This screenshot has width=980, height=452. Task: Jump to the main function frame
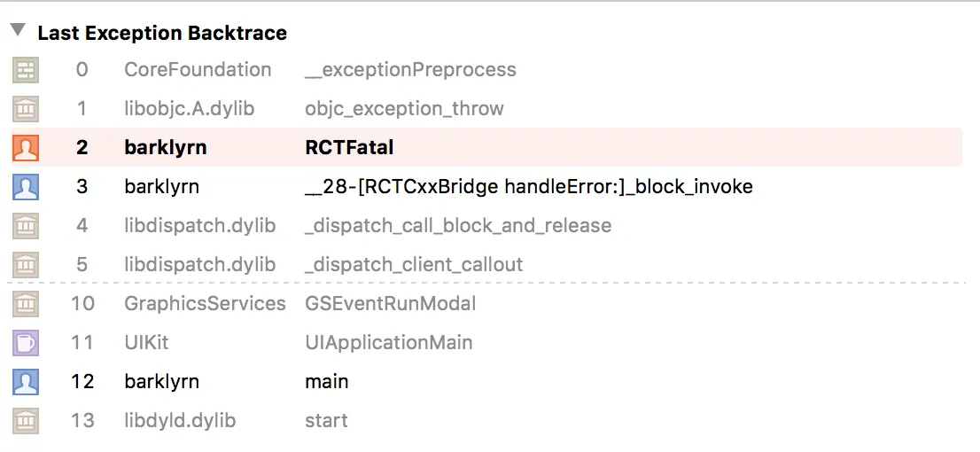326,382
